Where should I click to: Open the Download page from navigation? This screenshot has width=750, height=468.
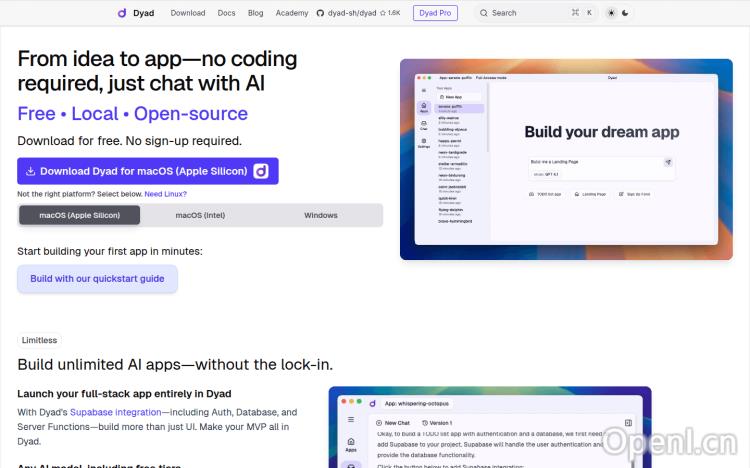(188, 13)
